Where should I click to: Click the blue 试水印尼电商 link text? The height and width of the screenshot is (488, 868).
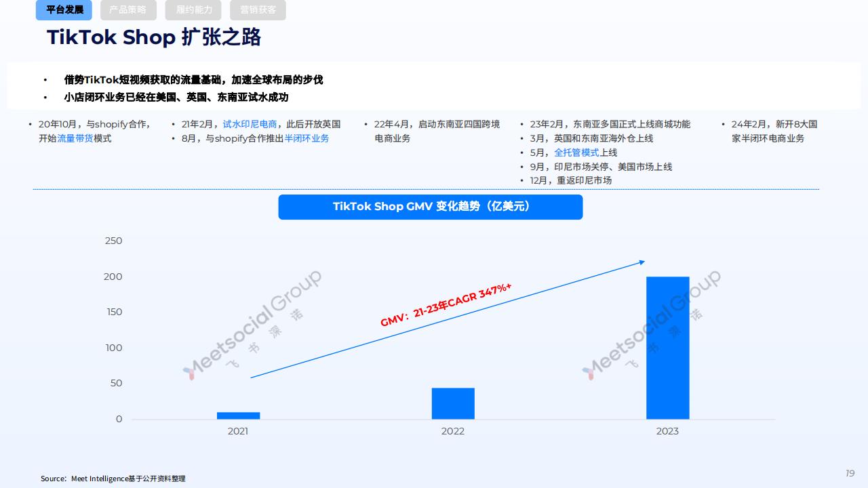coord(250,124)
